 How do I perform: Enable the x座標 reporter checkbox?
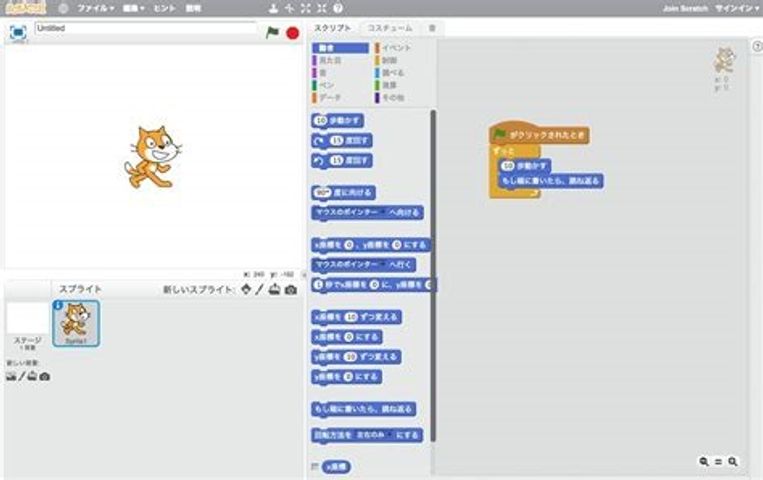pos(314,467)
